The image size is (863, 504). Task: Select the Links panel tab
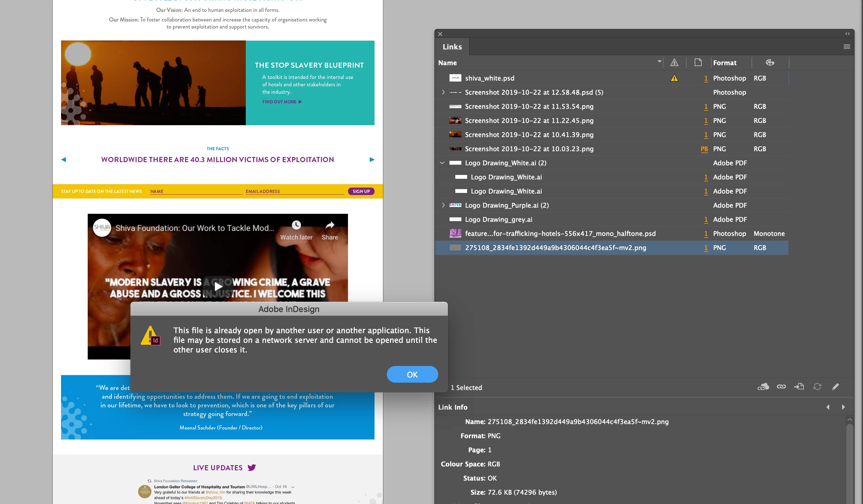click(x=452, y=47)
